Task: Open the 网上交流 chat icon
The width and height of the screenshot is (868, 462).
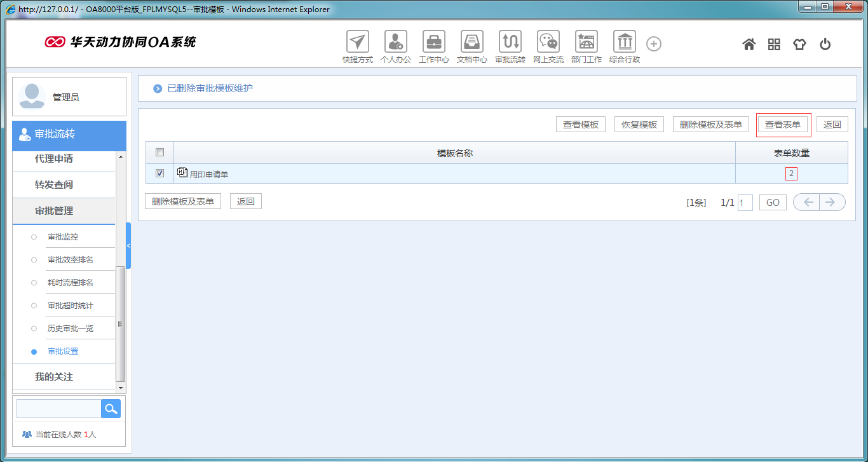Action: [x=548, y=42]
